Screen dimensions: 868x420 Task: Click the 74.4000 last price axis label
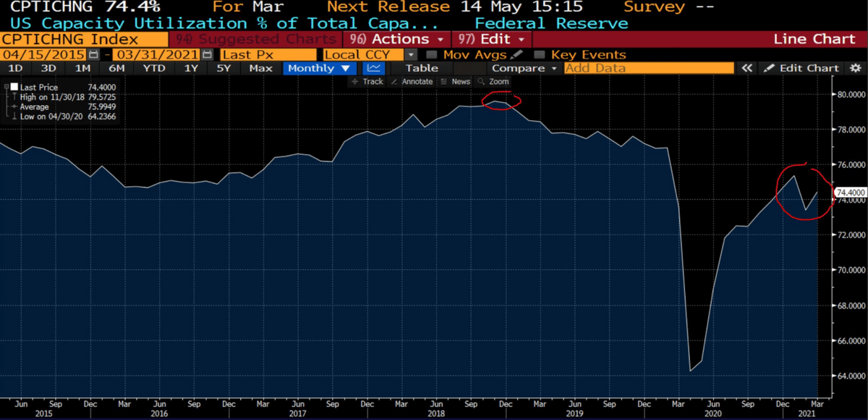850,193
